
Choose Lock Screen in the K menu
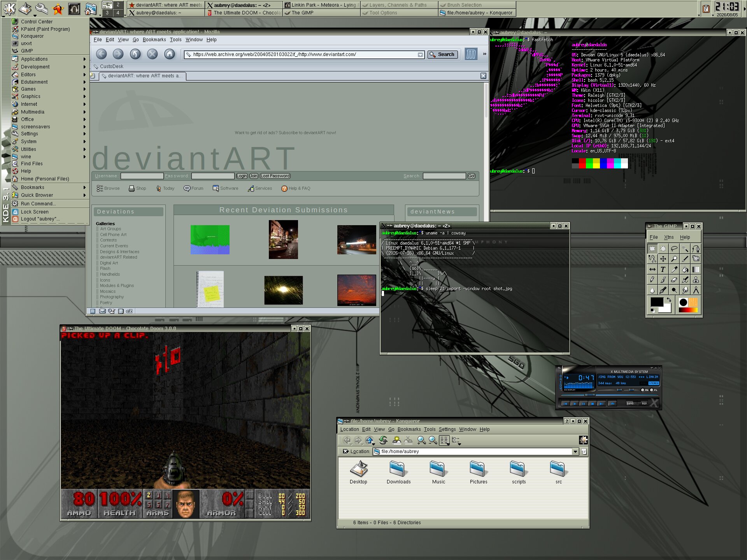point(49,212)
